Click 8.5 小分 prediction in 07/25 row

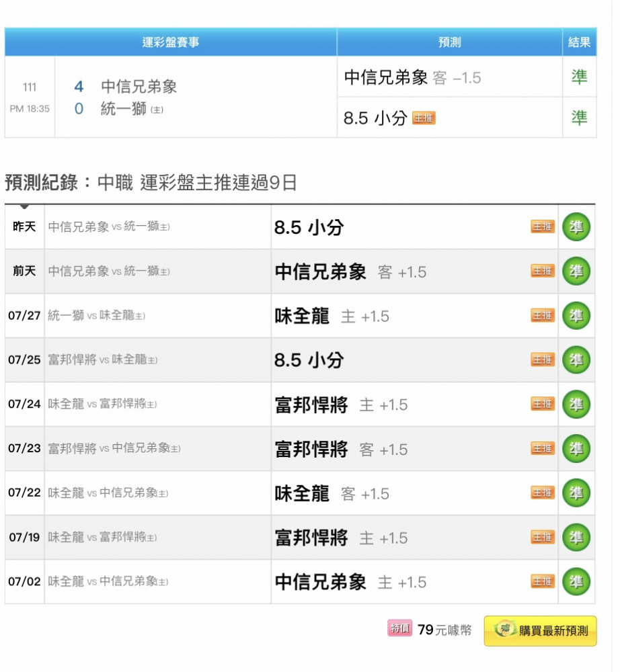tap(309, 360)
